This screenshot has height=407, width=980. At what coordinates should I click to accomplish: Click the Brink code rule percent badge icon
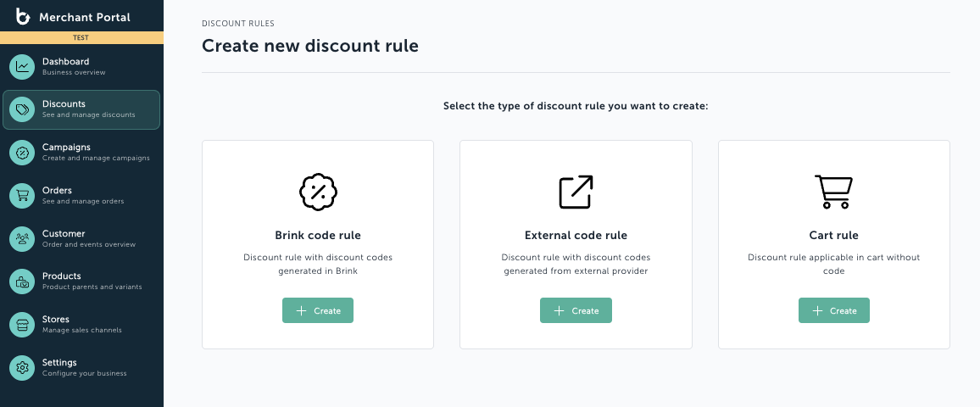point(318,192)
